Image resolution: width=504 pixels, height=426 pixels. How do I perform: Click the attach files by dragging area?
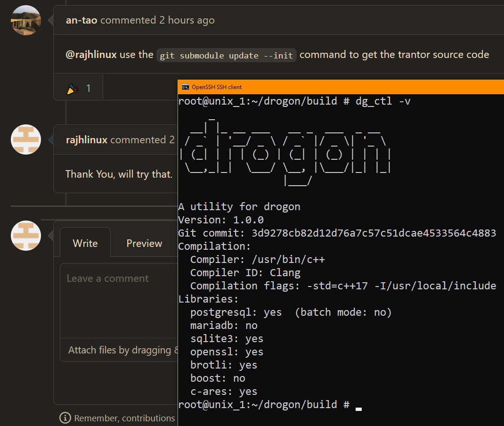(120, 350)
